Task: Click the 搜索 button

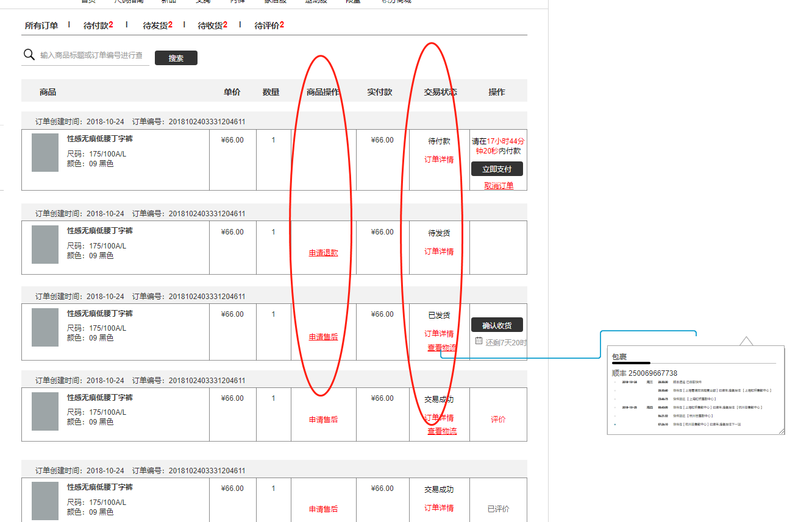Action: tap(176, 58)
